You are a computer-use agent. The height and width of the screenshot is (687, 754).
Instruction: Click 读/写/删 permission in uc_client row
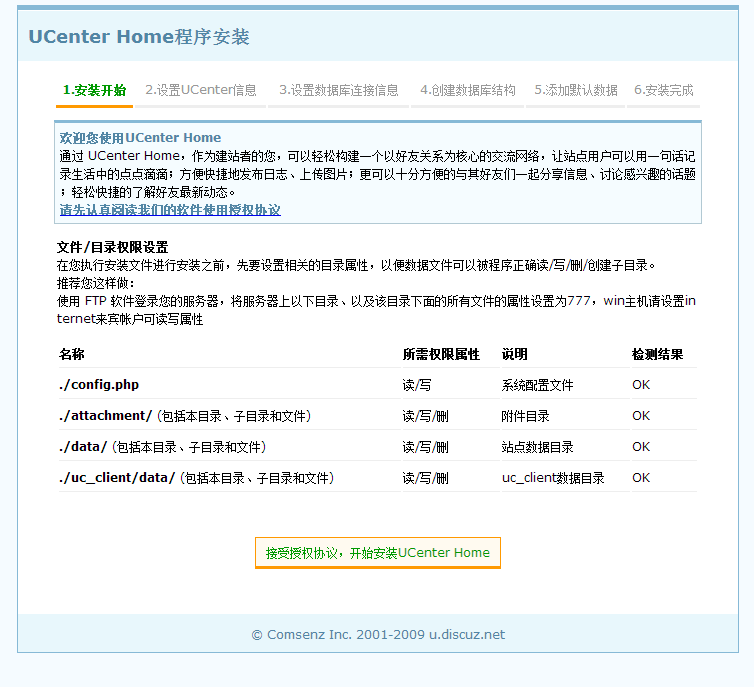click(x=426, y=478)
